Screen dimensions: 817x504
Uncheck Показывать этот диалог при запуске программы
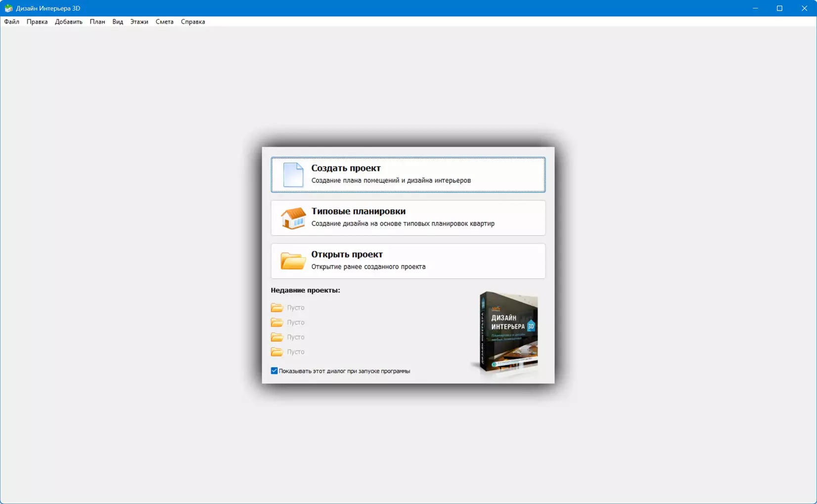coord(274,371)
